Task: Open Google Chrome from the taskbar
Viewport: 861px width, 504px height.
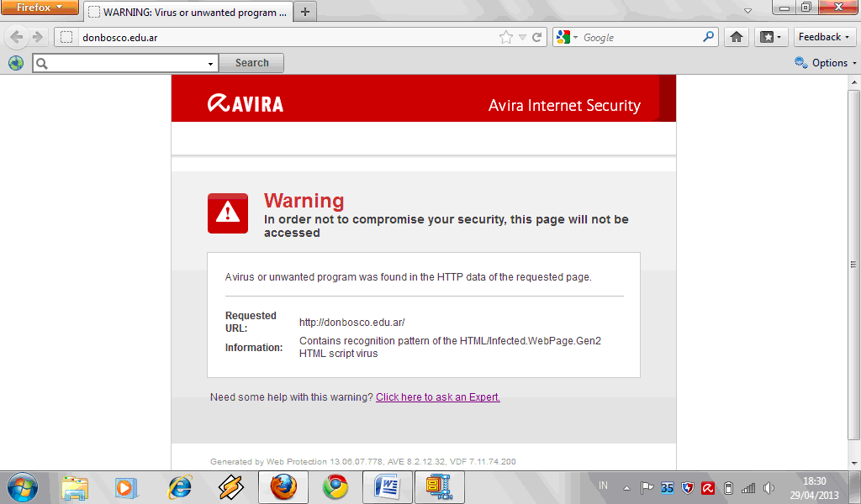Action: tap(335, 487)
